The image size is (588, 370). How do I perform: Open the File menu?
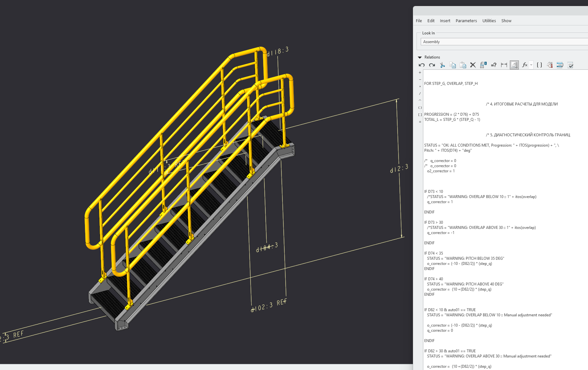pyautogui.click(x=419, y=21)
